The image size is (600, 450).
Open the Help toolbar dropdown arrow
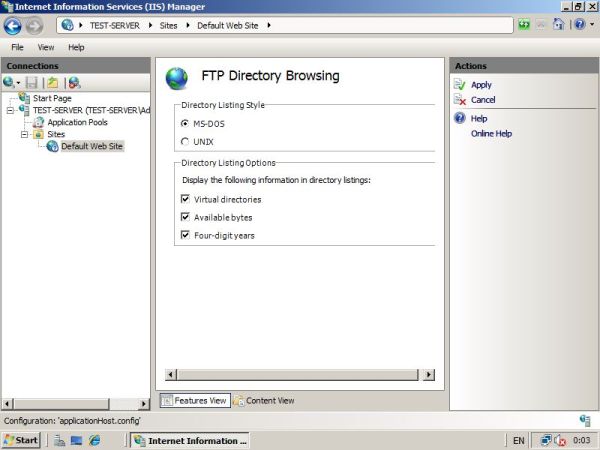[592, 25]
